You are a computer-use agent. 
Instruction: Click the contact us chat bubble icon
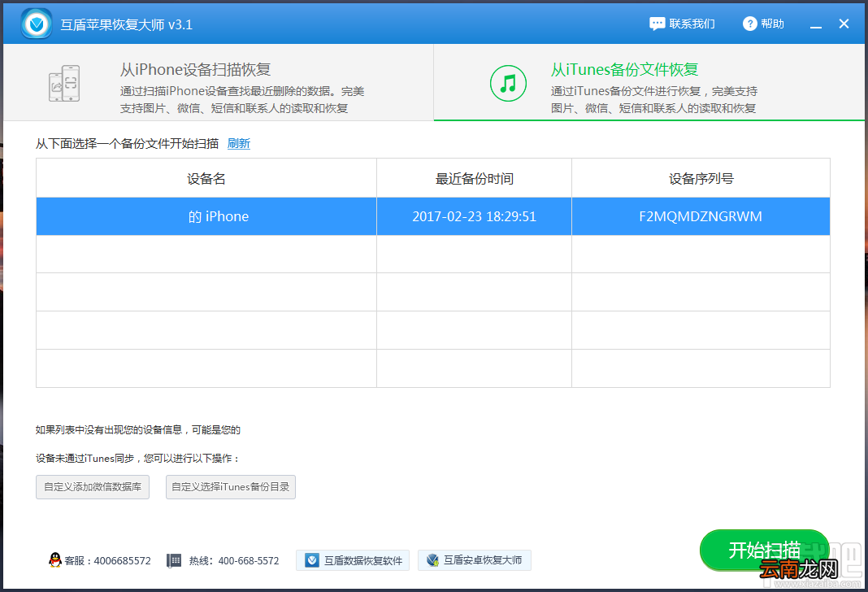pyautogui.click(x=657, y=24)
